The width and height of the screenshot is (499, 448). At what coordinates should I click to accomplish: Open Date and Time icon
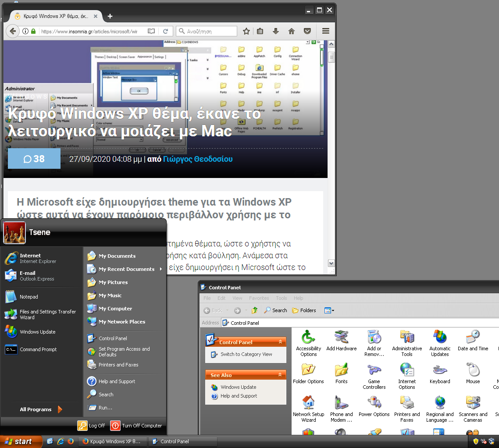click(473, 341)
